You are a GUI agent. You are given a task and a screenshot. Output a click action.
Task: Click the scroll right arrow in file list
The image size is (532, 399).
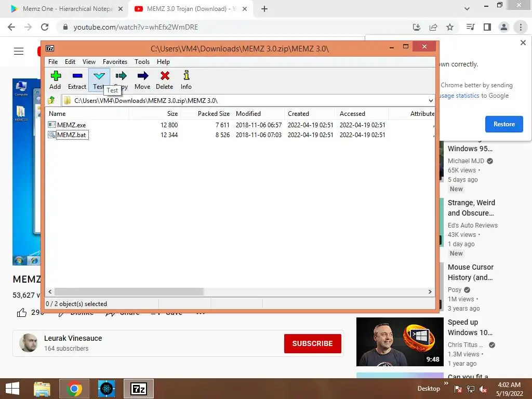430,292
